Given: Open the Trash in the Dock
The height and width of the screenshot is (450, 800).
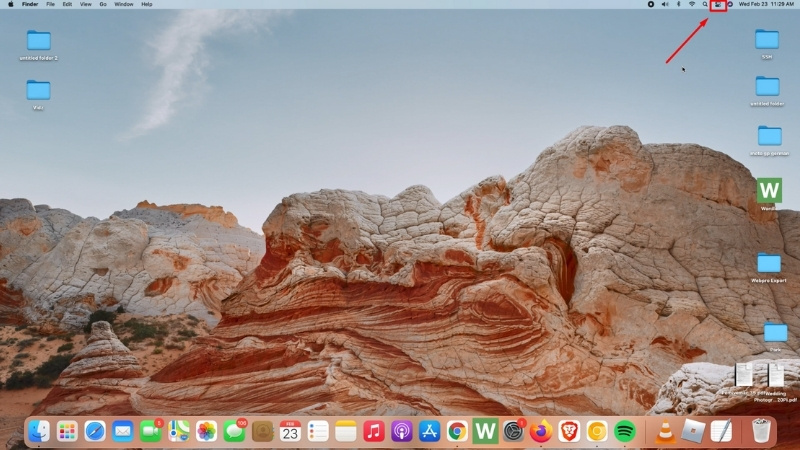Looking at the screenshot, I should [761, 432].
